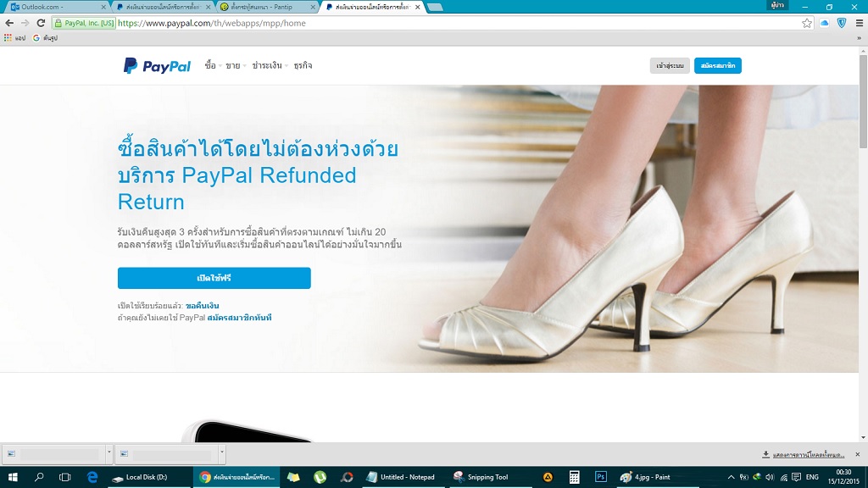Viewport: 868px width, 488px height.
Task: Click the browser forward arrow
Action: [25, 23]
